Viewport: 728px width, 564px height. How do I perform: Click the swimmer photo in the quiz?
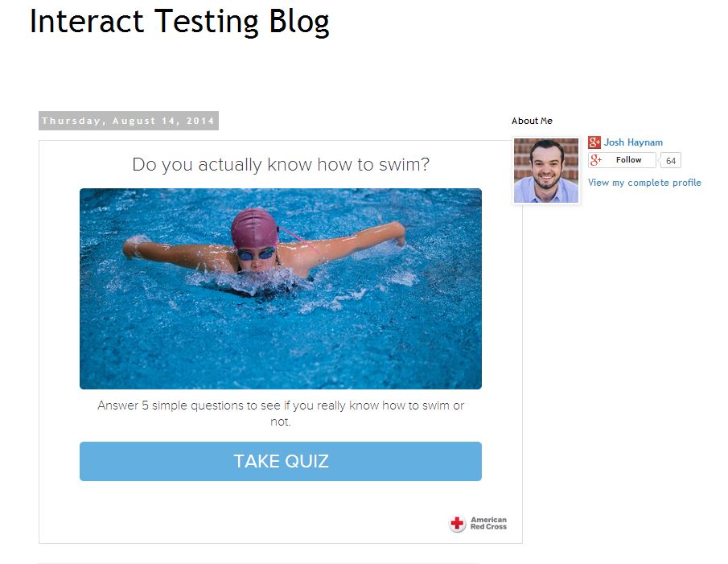281,288
